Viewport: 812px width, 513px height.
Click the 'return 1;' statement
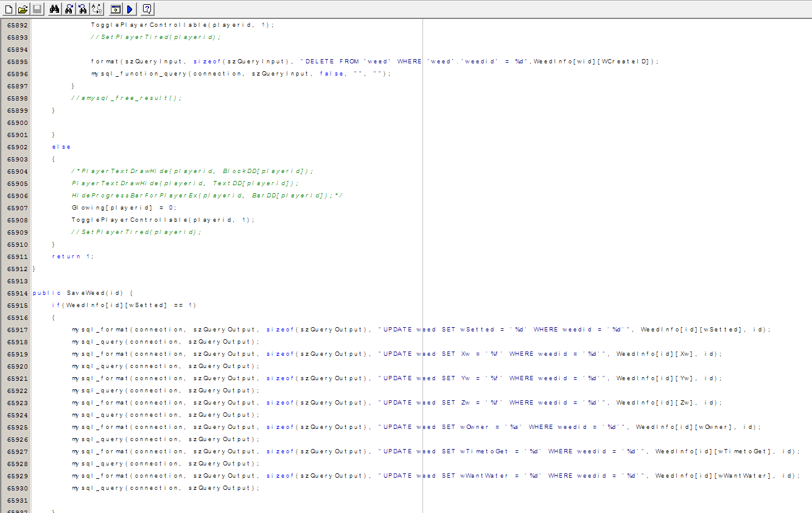(72, 256)
